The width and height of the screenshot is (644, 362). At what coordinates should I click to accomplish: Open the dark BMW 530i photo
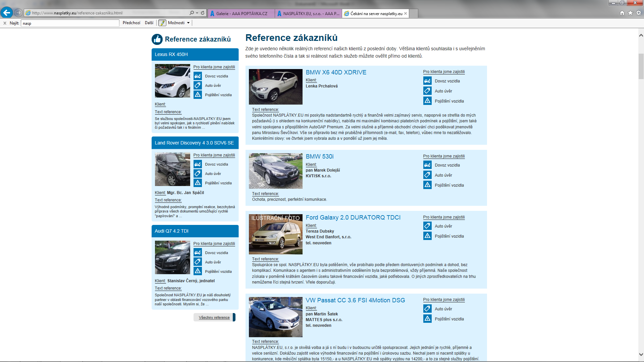pos(275,171)
